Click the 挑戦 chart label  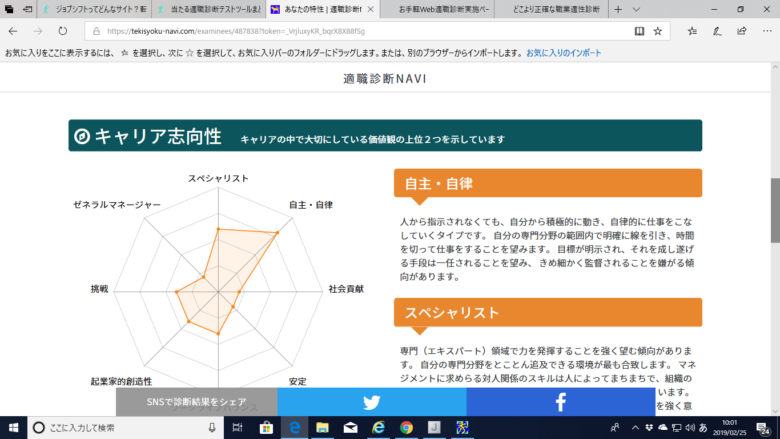point(99,289)
